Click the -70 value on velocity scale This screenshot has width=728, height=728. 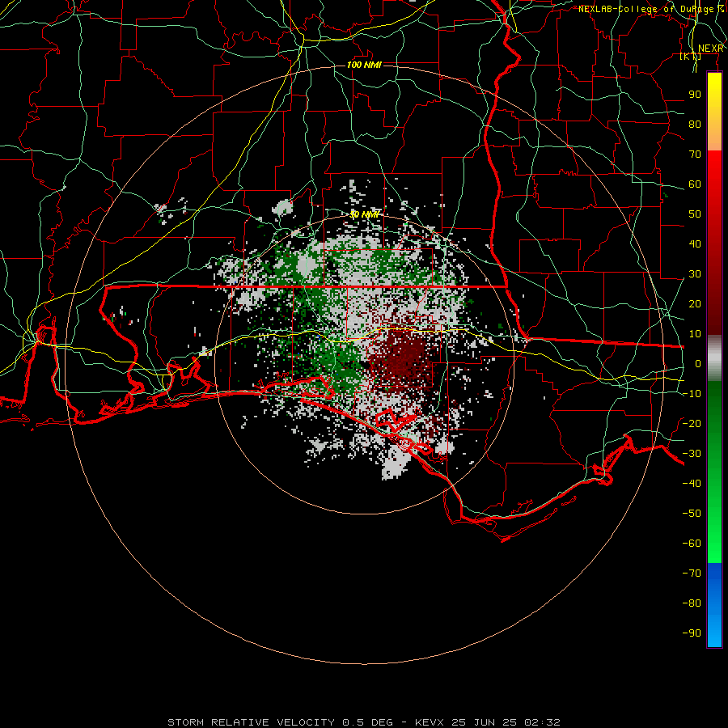(692, 574)
